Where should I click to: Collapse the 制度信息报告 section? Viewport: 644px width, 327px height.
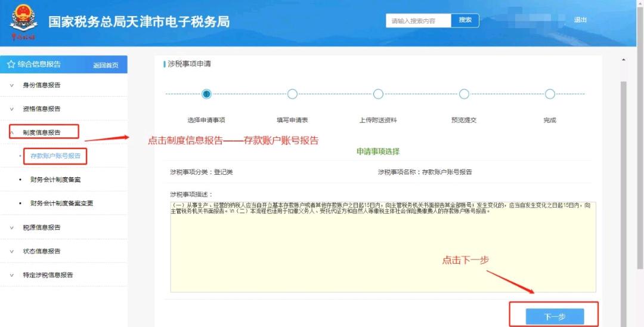(x=41, y=132)
